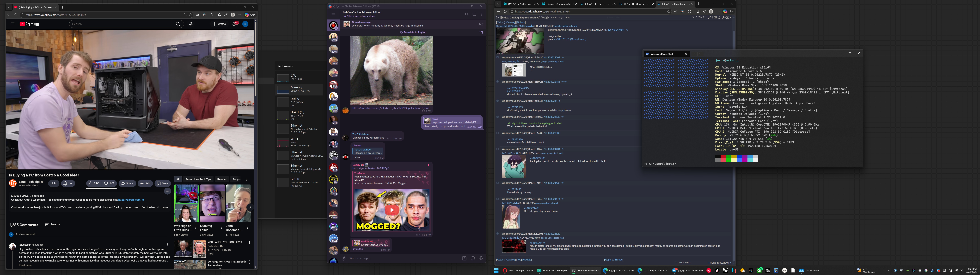This screenshot has width=980, height=275.
Task: Click the paperclip attach icon in Telegram
Action: 344,258
